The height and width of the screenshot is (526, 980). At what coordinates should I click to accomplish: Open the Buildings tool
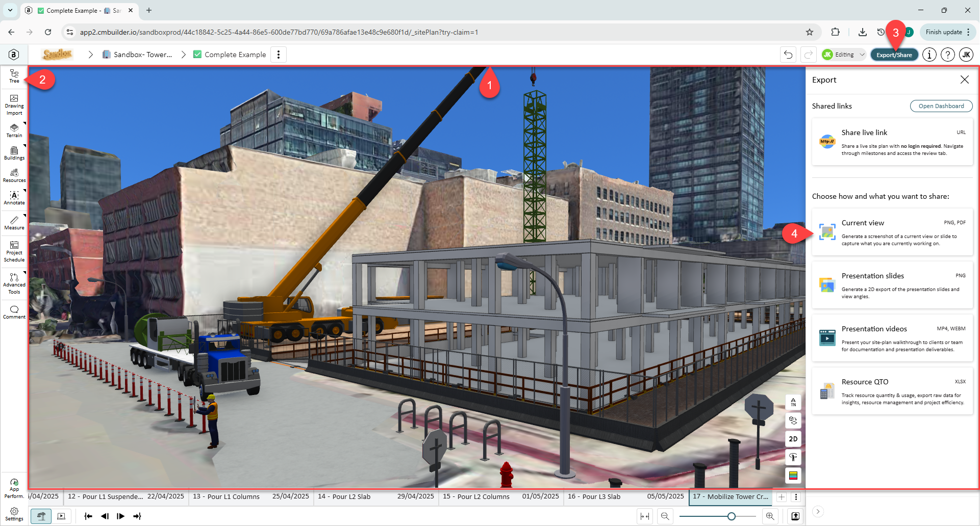[x=14, y=153]
